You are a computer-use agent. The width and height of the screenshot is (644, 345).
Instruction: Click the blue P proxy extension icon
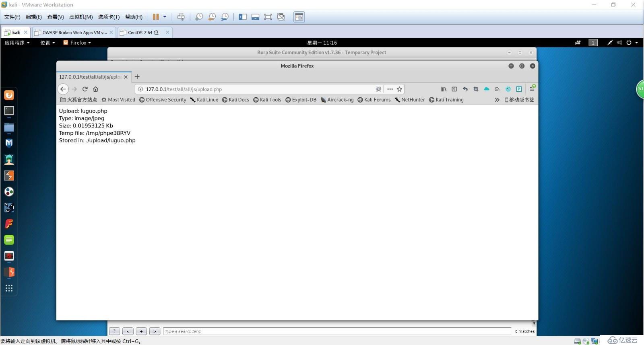tap(519, 89)
